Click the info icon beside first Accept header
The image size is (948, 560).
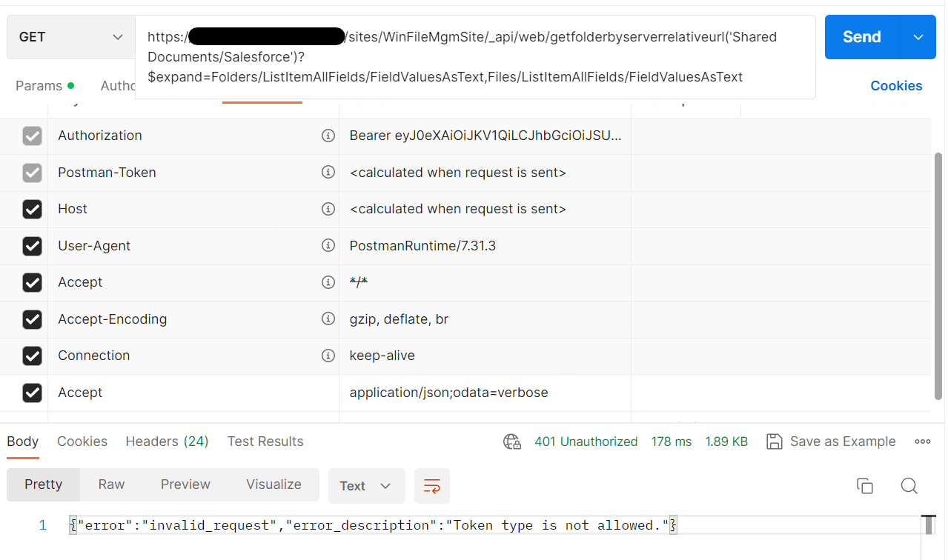pos(328,282)
